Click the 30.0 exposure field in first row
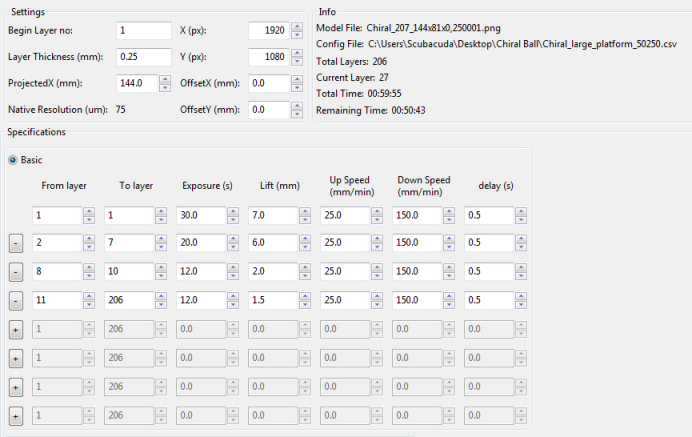The height and width of the screenshot is (437, 692). (x=200, y=215)
